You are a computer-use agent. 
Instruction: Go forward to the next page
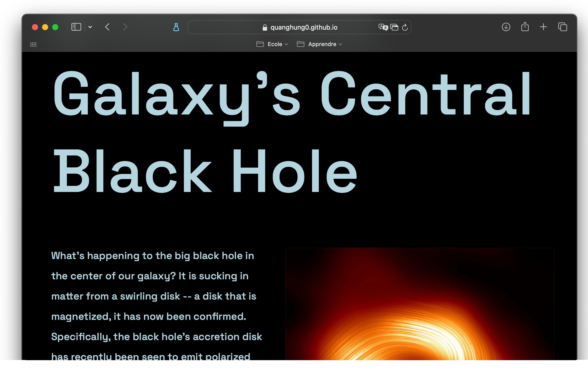[x=125, y=27]
